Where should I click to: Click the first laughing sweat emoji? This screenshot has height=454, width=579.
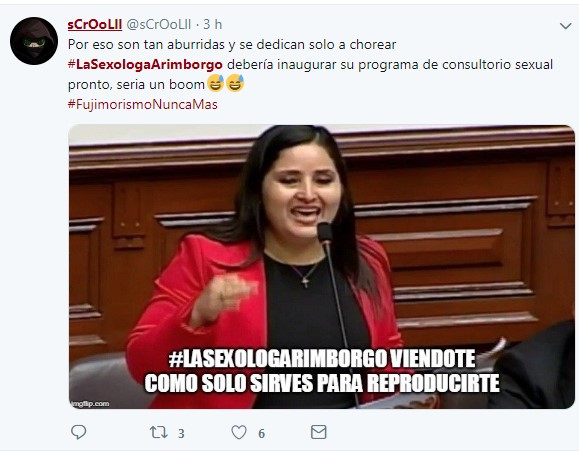216,83
